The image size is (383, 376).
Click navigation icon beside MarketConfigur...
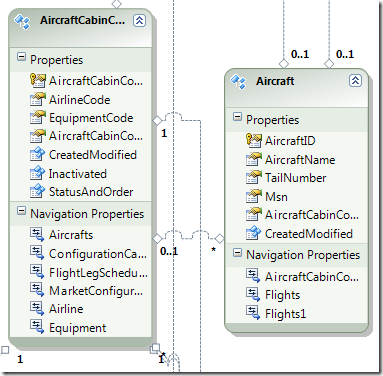pyautogui.click(x=37, y=290)
